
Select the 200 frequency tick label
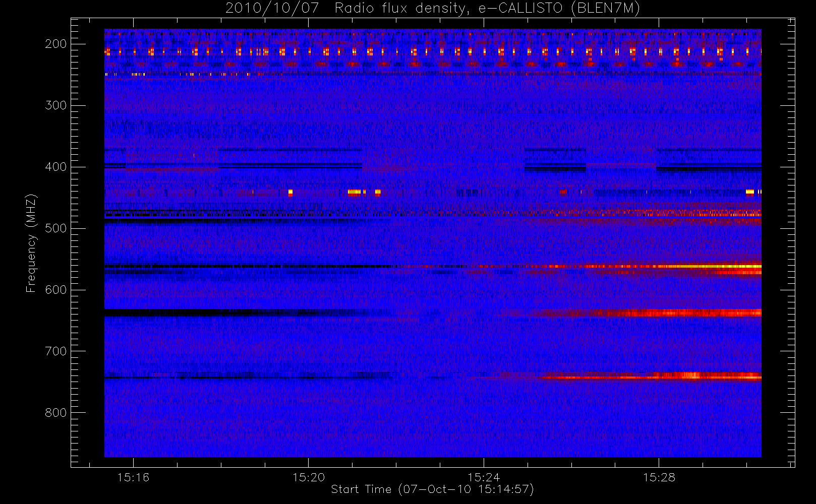[x=56, y=44]
